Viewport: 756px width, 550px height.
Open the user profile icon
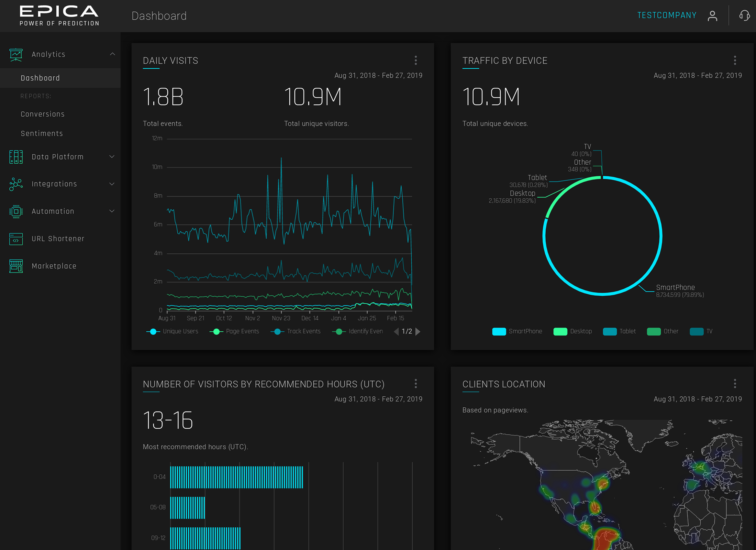[x=712, y=15]
